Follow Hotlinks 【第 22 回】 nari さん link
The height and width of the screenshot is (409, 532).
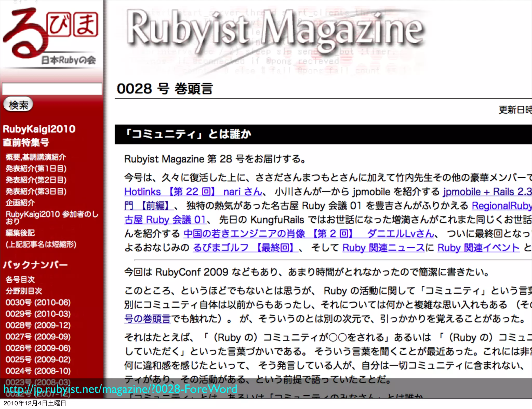click(x=193, y=192)
